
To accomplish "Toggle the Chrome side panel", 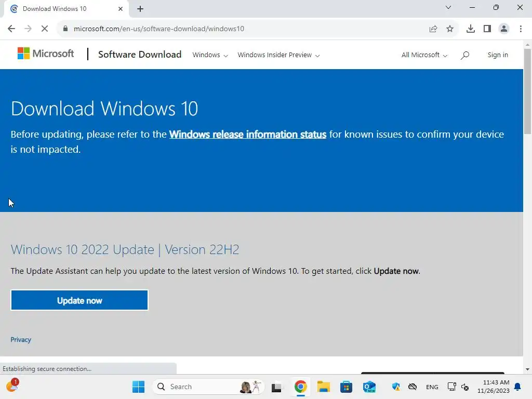I will tap(487, 29).
